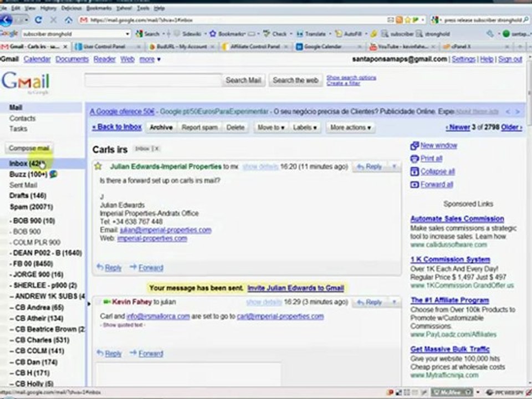This screenshot has height=399, width=532.
Task: Click show details on Julian's message
Action: (260, 167)
